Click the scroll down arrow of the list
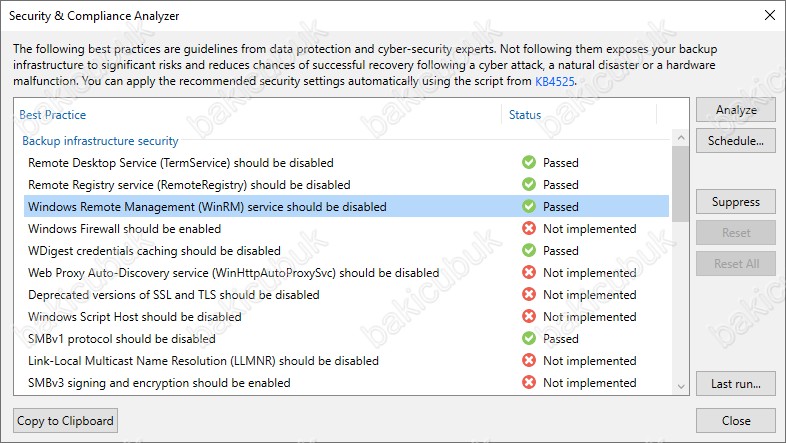Image resolution: width=786 pixels, height=443 pixels. point(680,385)
